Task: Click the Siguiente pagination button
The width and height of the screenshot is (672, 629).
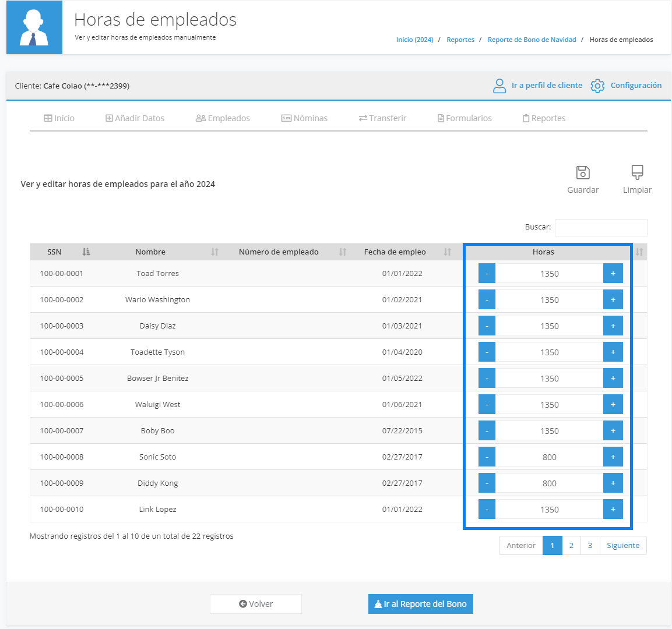Action: (x=623, y=545)
